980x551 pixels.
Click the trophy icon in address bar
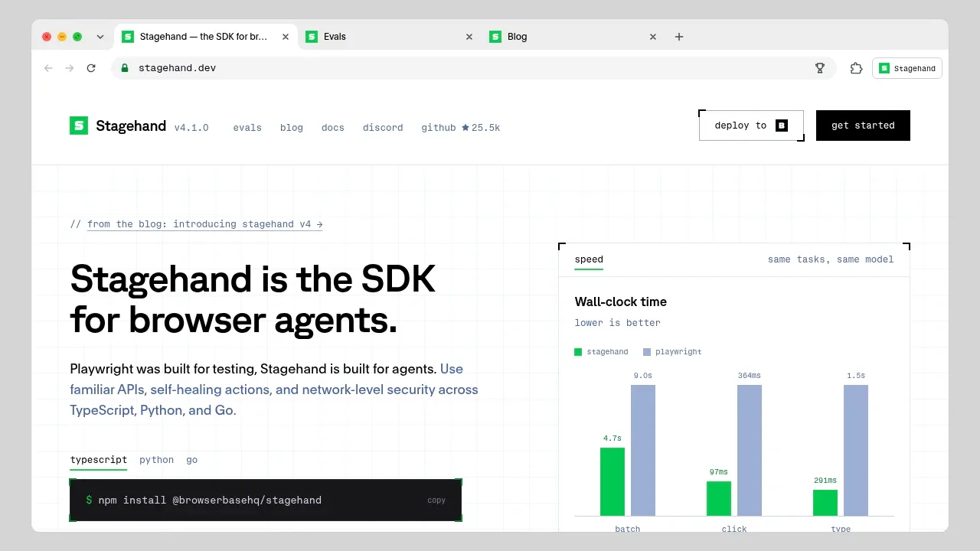pos(820,68)
